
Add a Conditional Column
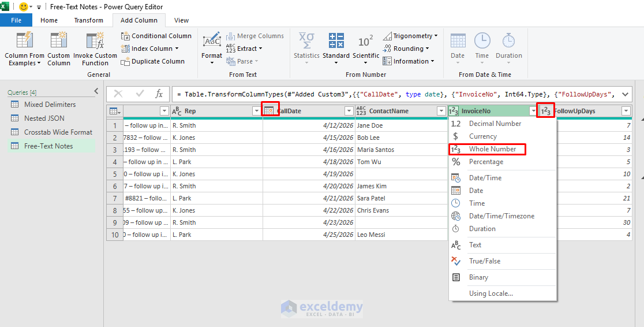156,36
